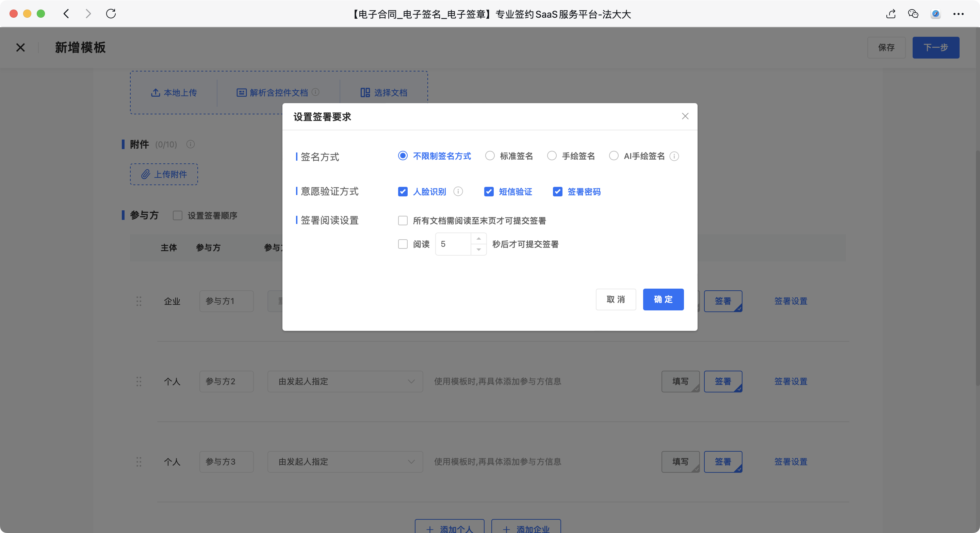Add a participant with 添加个人 button
Screen dimensions: 980x533
449,526
